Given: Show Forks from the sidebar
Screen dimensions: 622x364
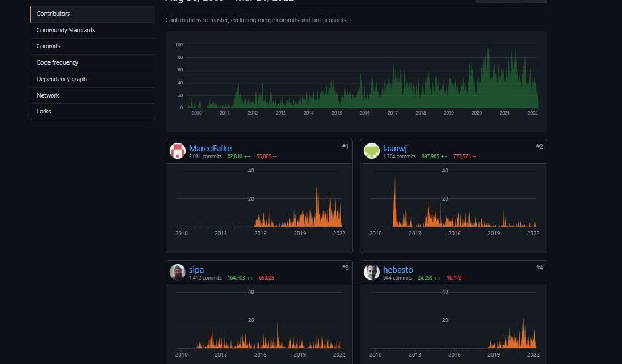Looking at the screenshot, I should click(44, 111).
